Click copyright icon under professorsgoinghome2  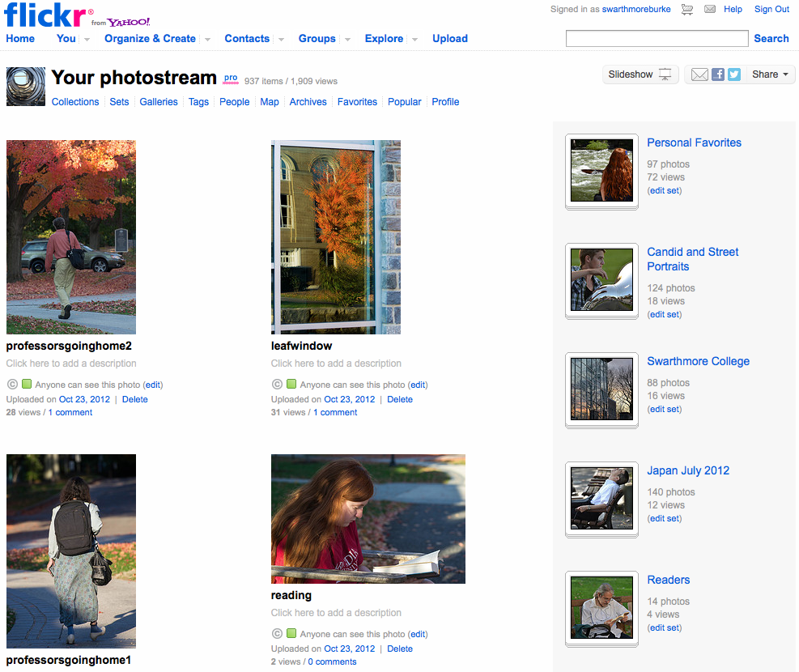point(12,385)
